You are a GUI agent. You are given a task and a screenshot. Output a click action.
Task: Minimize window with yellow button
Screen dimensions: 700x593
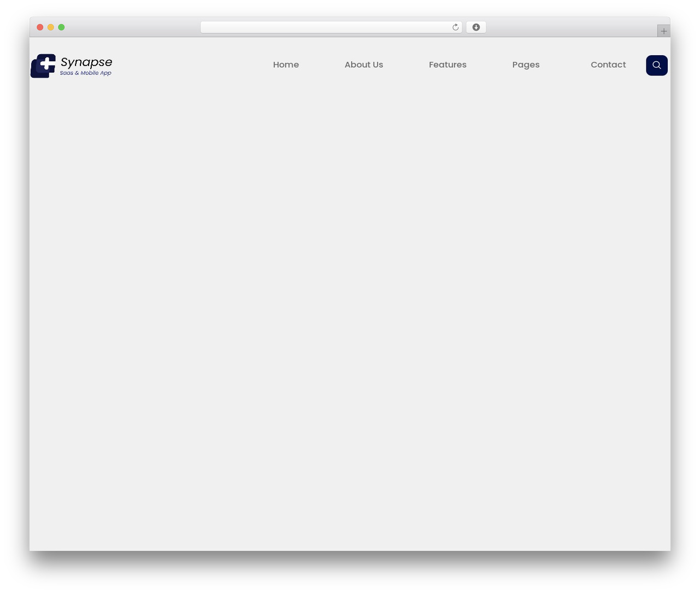point(50,27)
